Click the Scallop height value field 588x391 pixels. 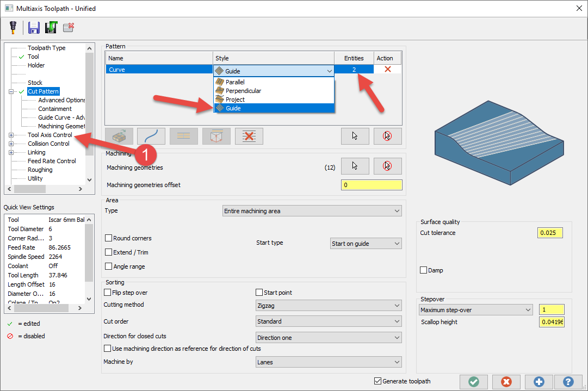tap(551, 322)
